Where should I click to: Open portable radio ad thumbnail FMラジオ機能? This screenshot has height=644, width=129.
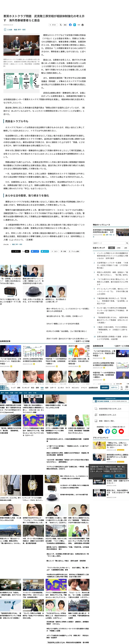11,292
